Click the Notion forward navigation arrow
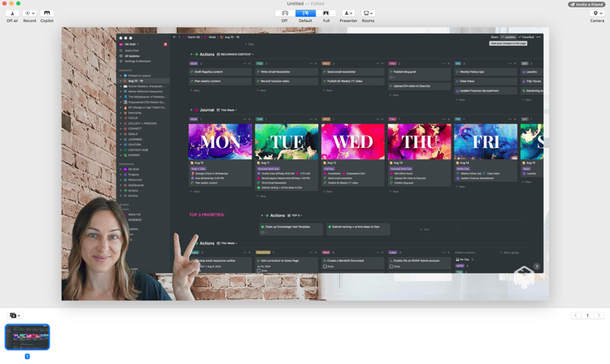 pos(179,37)
